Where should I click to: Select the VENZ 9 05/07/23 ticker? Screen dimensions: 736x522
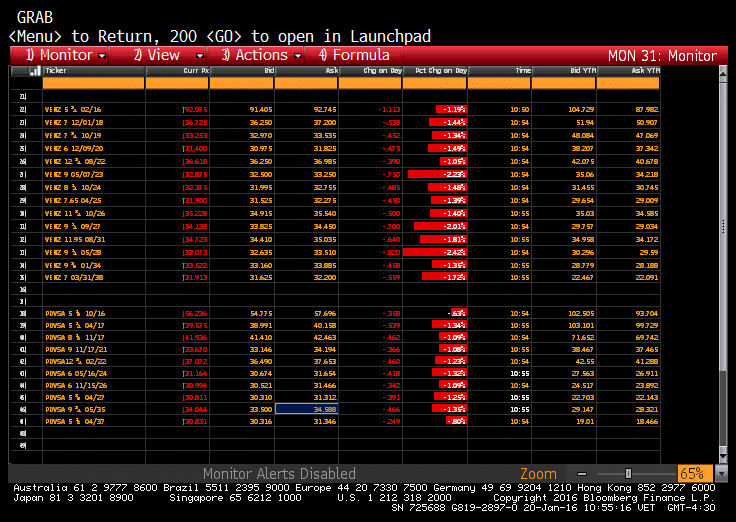pos(74,175)
